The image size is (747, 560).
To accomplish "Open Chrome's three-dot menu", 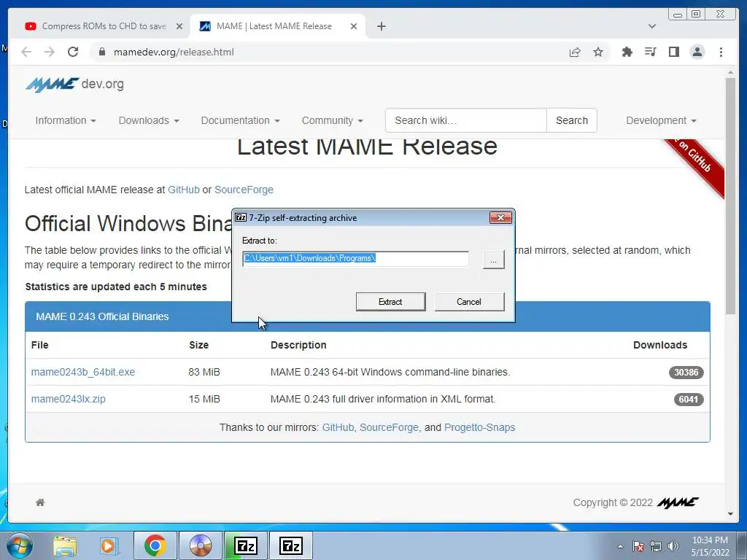I will (x=721, y=52).
